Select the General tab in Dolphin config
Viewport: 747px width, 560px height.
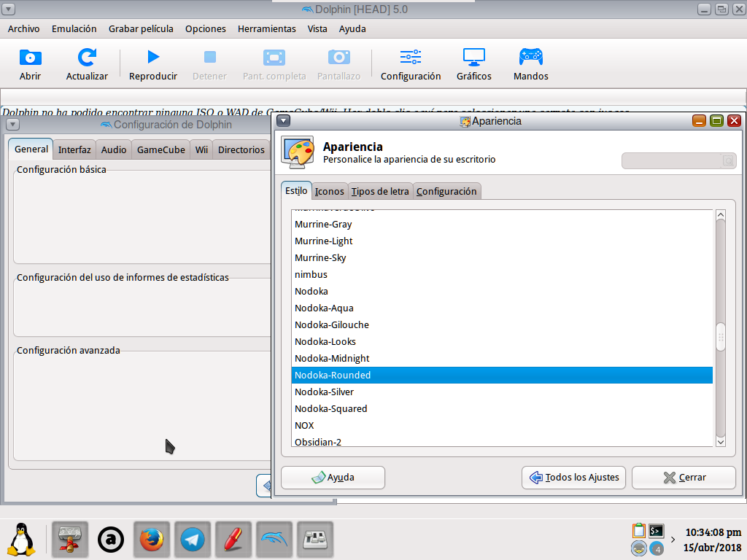(x=31, y=149)
